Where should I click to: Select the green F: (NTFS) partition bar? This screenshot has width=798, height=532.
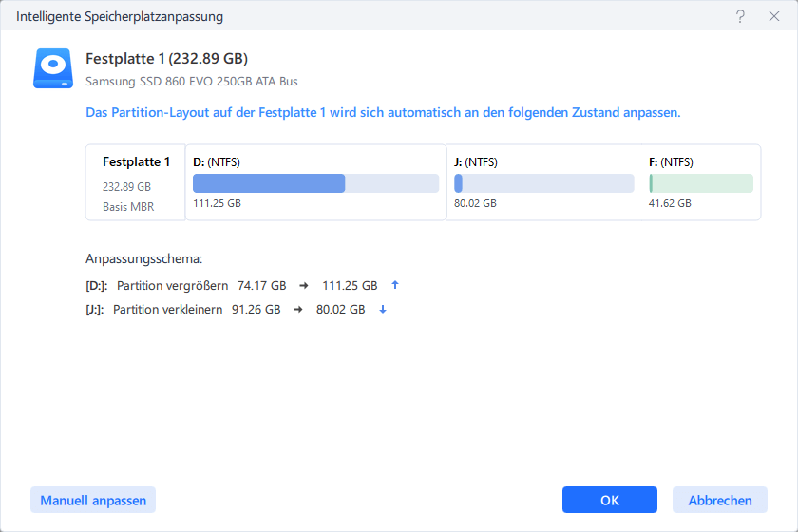(701, 183)
